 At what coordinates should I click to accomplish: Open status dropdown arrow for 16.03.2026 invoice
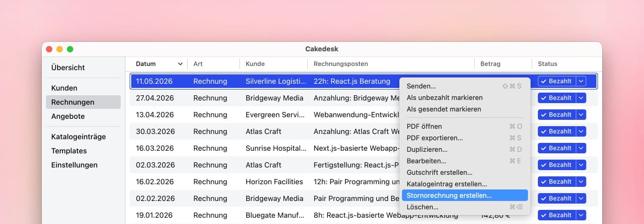581,148
